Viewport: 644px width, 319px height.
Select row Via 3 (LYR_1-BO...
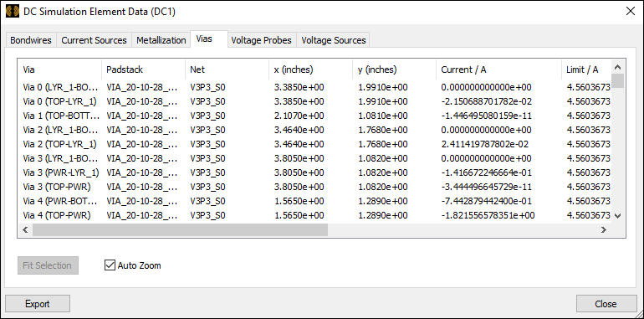click(x=314, y=159)
